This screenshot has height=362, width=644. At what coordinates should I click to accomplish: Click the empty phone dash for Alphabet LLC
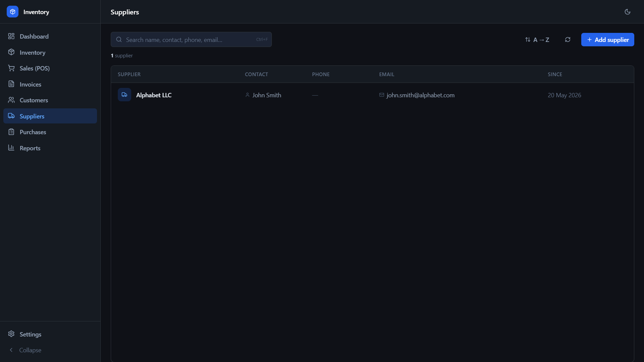tap(315, 95)
